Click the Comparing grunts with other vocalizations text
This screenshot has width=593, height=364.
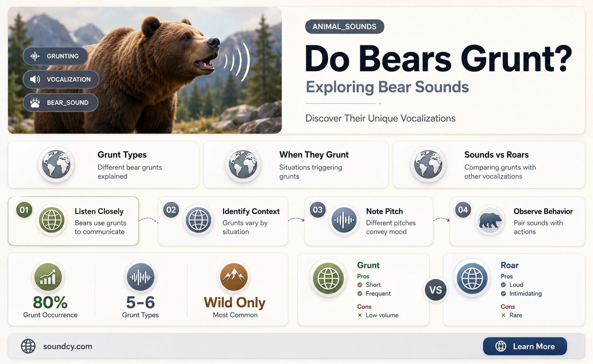(500, 172)
